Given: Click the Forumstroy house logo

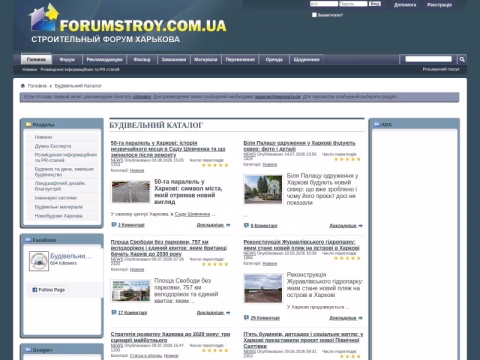Looking at the screenshot, I should click(x=44, y=17).
